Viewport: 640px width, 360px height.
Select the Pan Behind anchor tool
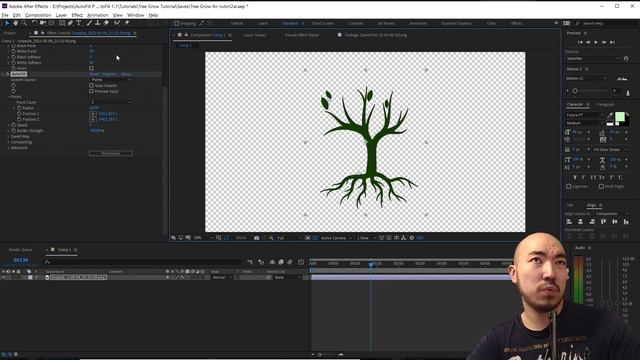point(51,23)
